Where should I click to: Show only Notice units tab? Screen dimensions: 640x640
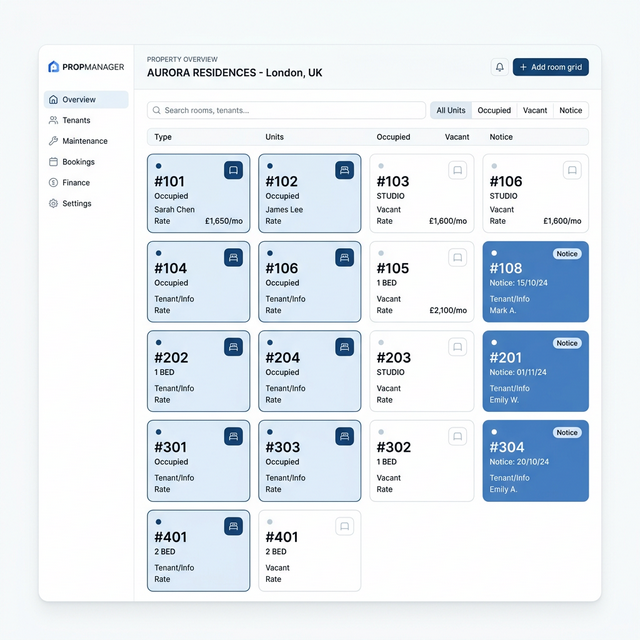point(571,110)
